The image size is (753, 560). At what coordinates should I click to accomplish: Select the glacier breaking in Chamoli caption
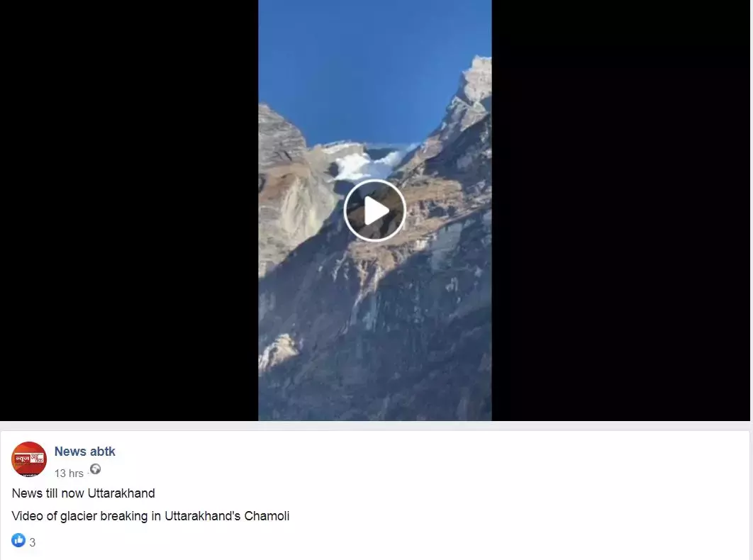(x=150, y=516)
